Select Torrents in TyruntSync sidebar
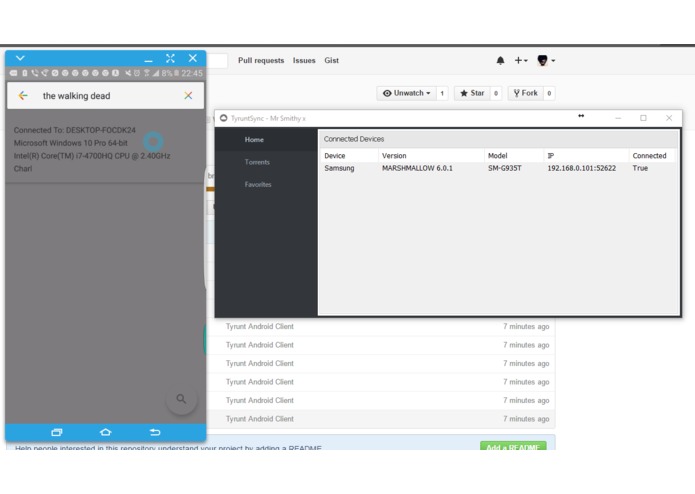The image size is (695, 494). click(x=266, y=162)
